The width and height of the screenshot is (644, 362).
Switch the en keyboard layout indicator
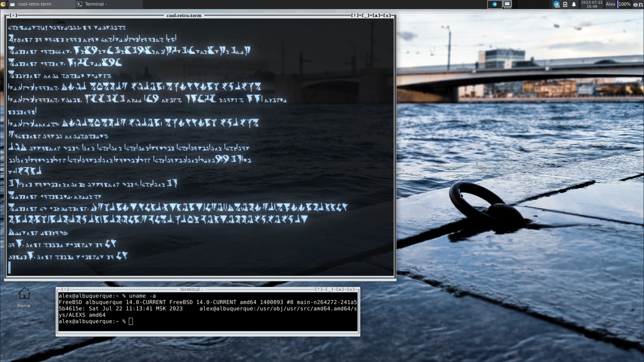click(x=638, y=4)
